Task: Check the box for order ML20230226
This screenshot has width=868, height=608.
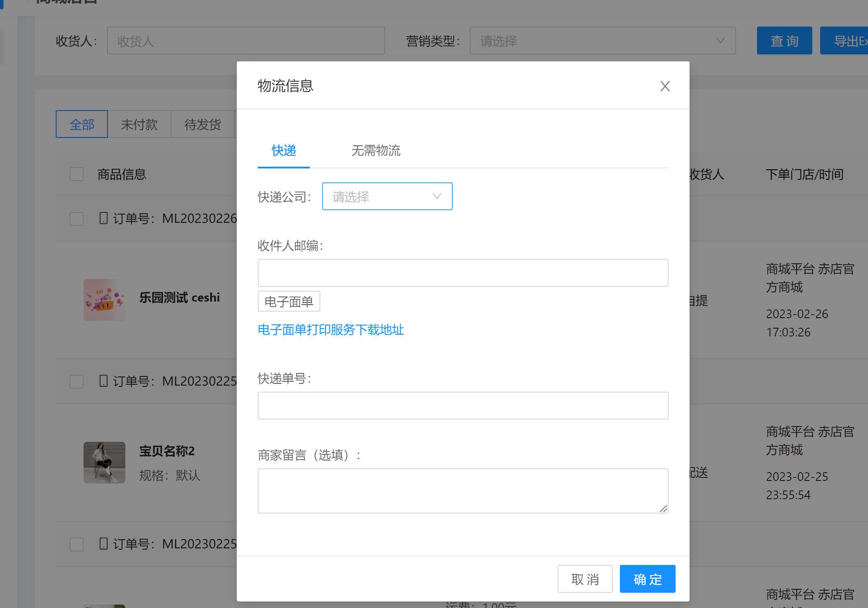Action: point(77,218)
